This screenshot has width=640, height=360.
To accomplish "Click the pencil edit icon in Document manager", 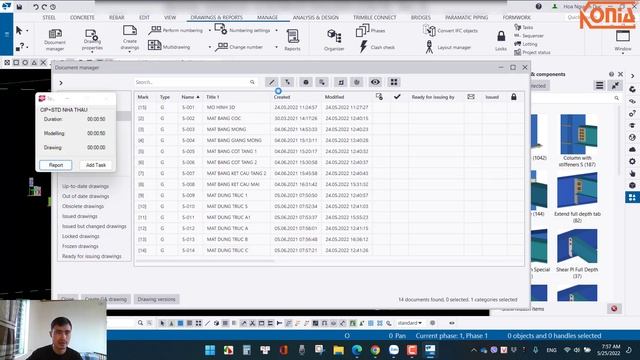I will point(271,82).
